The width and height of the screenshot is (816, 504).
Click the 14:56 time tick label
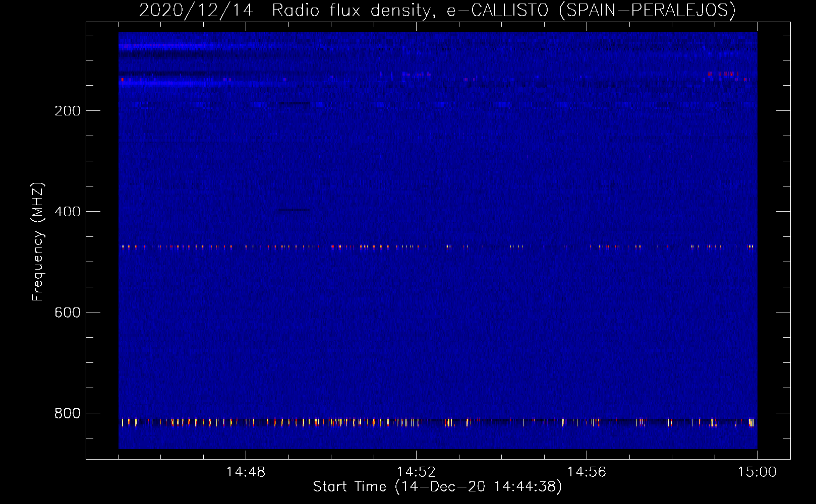[x=587, y=472]
